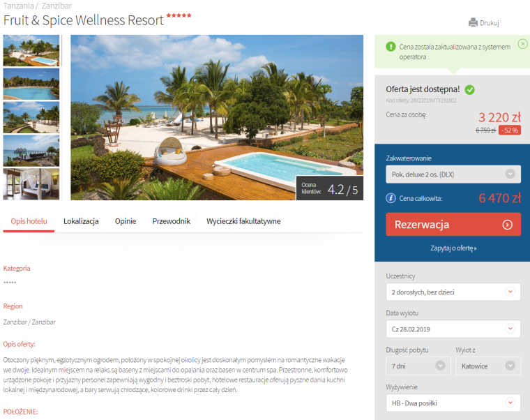Click the printer Drukuj icon

[x=473, y=22]
